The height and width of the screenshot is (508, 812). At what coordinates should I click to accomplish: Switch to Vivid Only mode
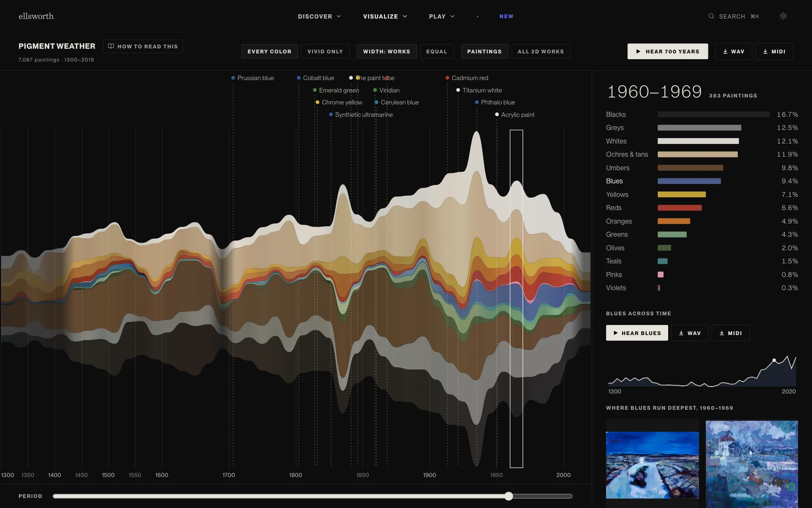coord(325,51)
